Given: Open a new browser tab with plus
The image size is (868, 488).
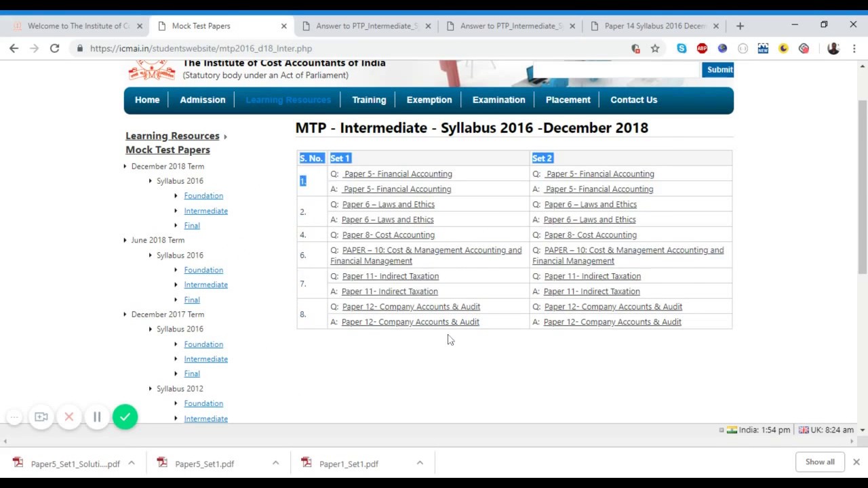Looking at the screenshot, I should (740, 26).
